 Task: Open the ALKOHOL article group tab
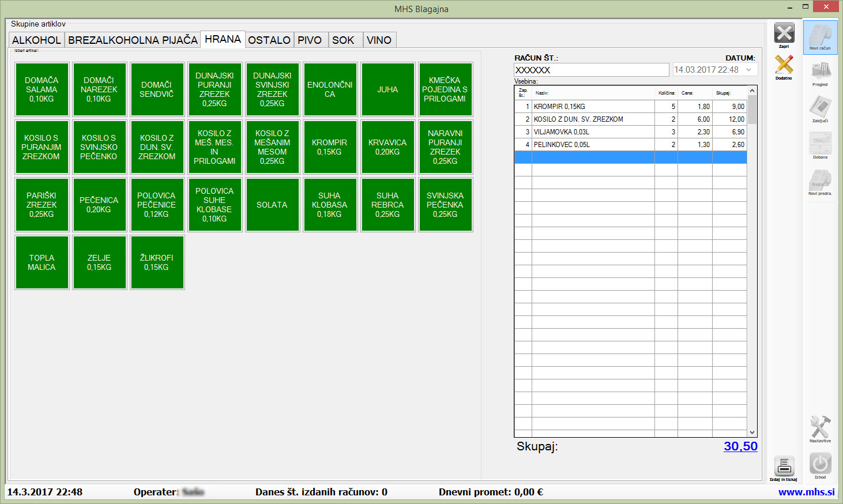(36, 40)
